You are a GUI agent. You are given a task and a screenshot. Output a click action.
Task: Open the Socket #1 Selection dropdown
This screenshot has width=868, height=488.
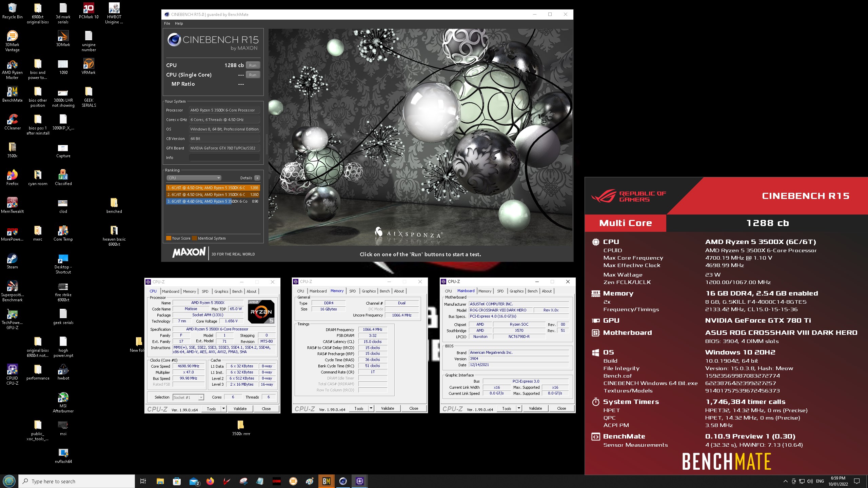188,398
